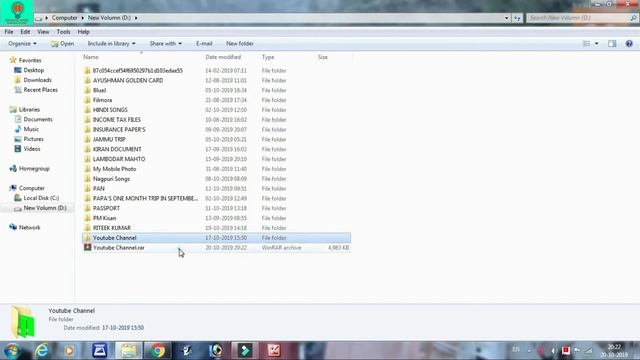Click the Windows Start button
The image size is (640, 360).
click(12, 351)
